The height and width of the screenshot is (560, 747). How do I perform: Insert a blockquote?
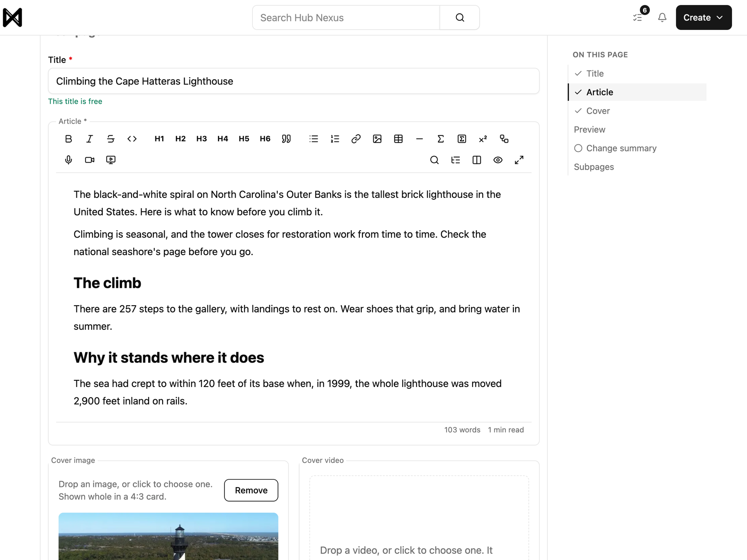tap(286, 139)
